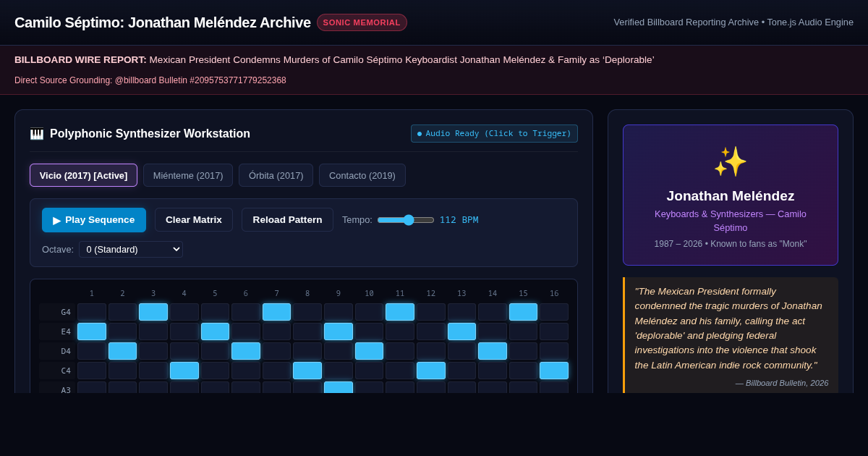Click the G4 row label
Viewport: 868px width, 456px height.
pos(58,312)
